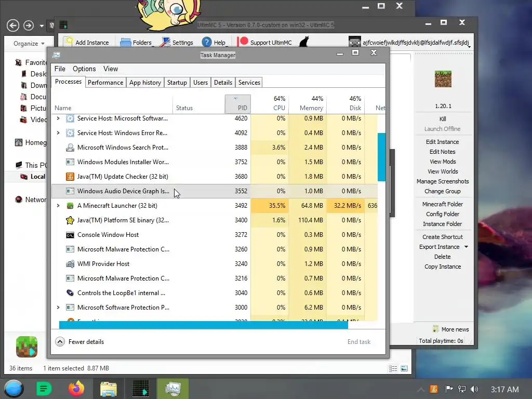This screenshot has height=399, width=532.
Task: Click Copy Instance button
Action: (443, 267)
